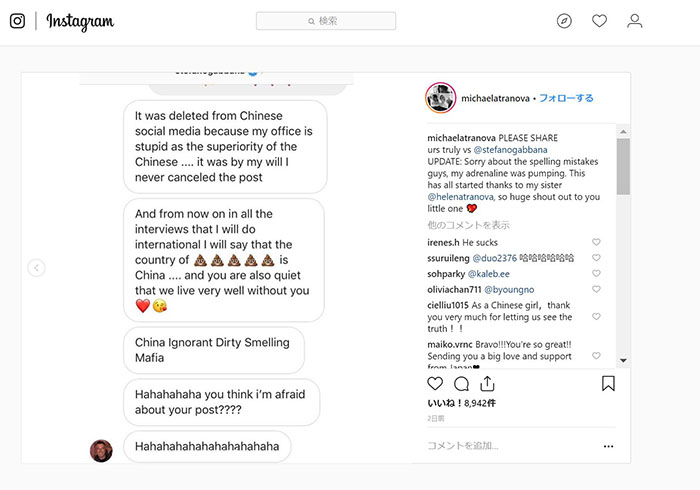The height and width of the screenshot is (490, 700).
Task: Click the Instagram camera logo icon
Action: pyautogui.click(x=17, y=21)
